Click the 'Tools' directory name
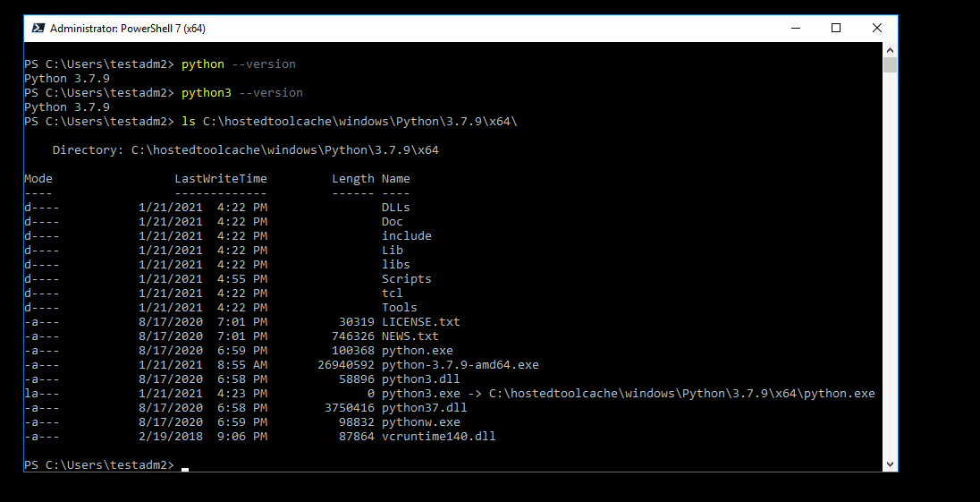Image resolution: width=980 pixels, height=502 pixels. click(x=400, y=308)
